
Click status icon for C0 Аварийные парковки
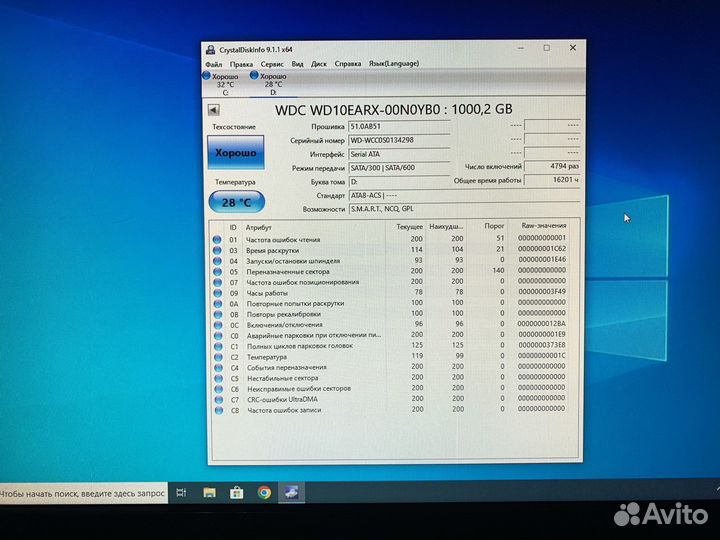(218, 336)
